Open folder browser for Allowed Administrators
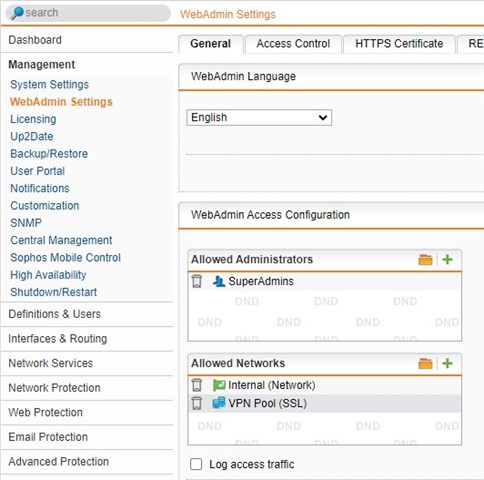The width and height of the screenshot is (484, 480). coord(425,259)
